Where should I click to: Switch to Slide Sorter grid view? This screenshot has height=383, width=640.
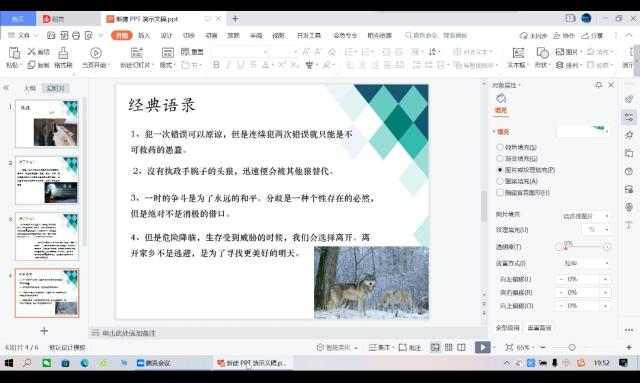click(x=449, y=347)
